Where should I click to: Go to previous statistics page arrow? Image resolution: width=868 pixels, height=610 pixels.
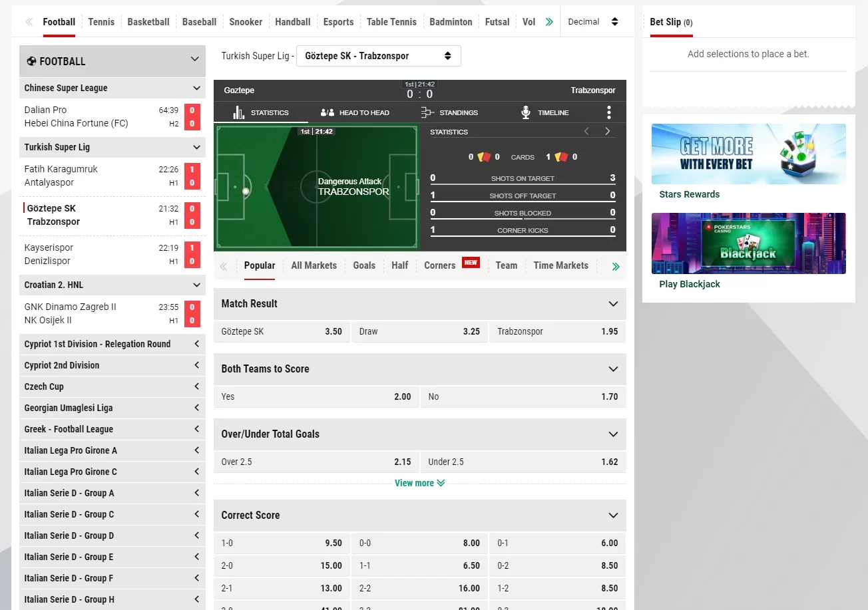[x=586, y=131]
